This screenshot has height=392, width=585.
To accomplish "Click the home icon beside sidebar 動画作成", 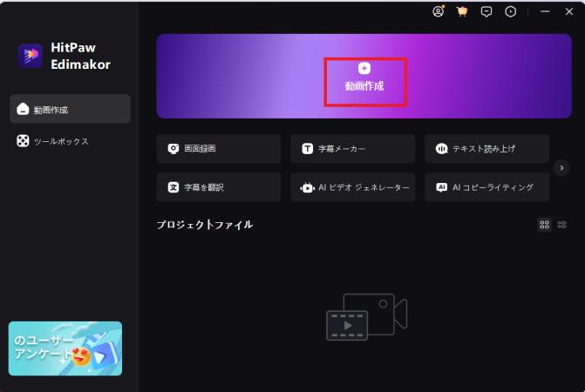I will coord(23,109).
